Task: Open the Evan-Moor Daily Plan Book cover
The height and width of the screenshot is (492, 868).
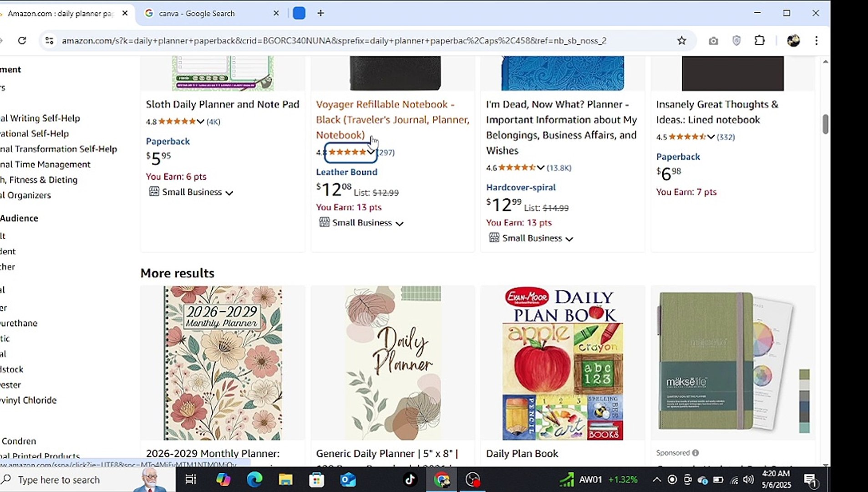Action: pyautogui.click(x=563, y=363)
